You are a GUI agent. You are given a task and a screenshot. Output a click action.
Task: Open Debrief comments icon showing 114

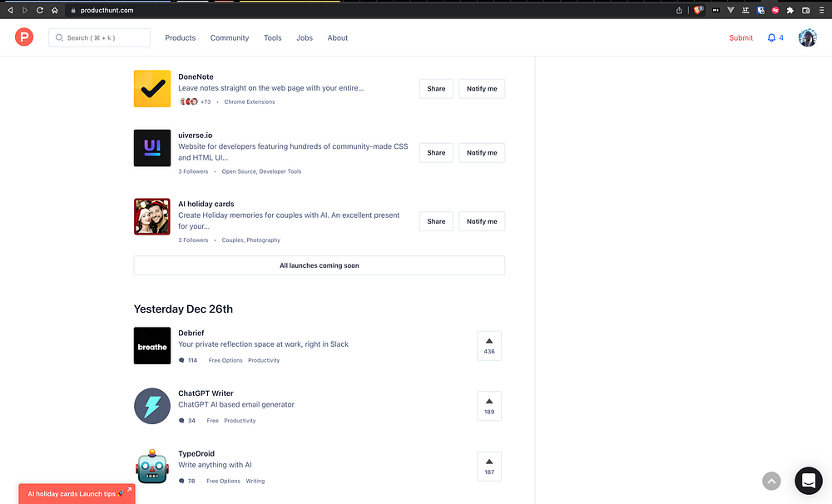click(x=181, y=360)
